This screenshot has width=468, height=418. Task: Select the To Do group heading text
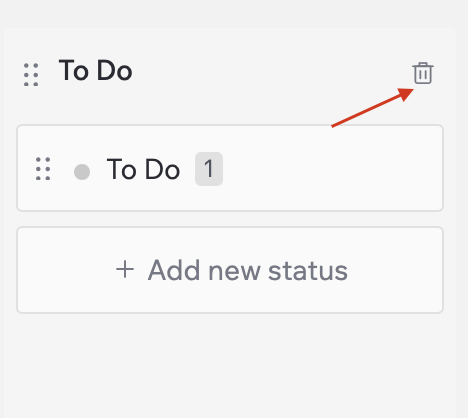(x=96, y=71)
